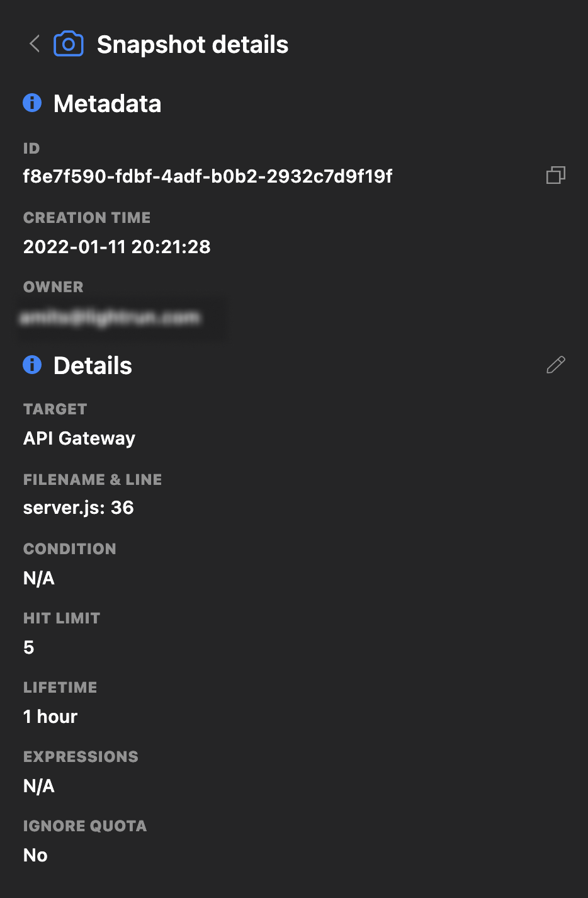Select the snapshot ID value text
This screenshot has width=588, height=898.
click(x=208, y=176)
